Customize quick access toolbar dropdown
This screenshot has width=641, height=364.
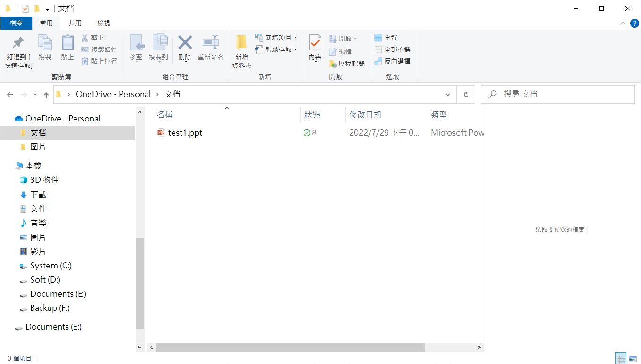coord(47,9)
